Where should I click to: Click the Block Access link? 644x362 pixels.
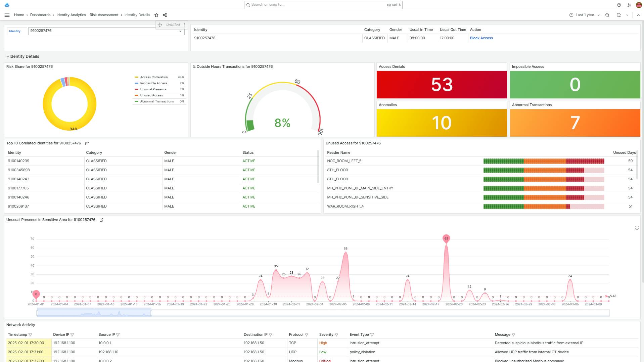(x=481, y=38)
